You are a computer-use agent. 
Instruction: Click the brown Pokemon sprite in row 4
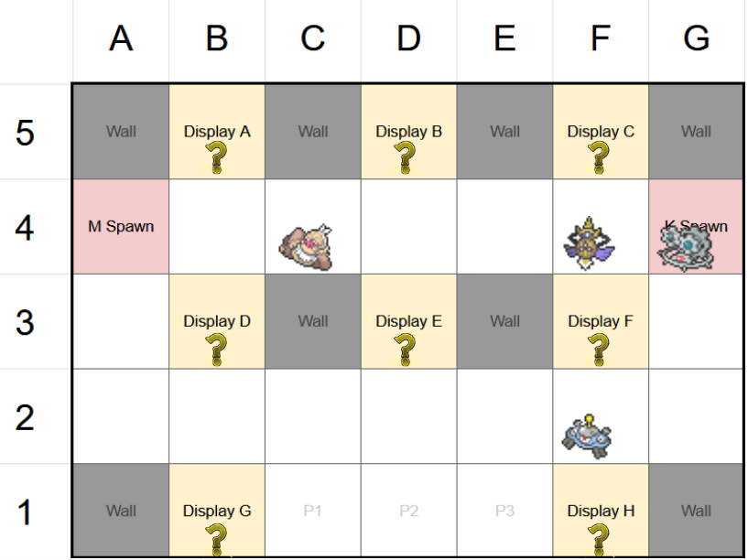(x=305, y=245)
